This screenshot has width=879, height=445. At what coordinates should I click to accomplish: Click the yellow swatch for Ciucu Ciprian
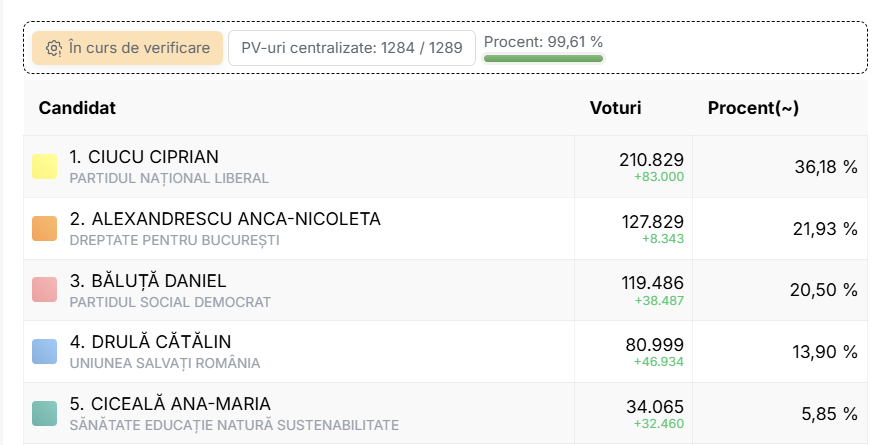[44, 167]
